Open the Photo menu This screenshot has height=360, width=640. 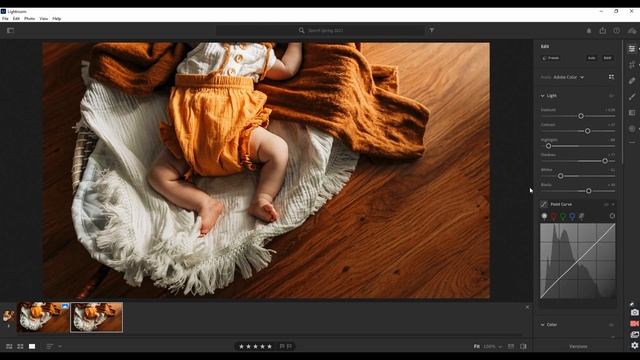(x=29, y=19)
